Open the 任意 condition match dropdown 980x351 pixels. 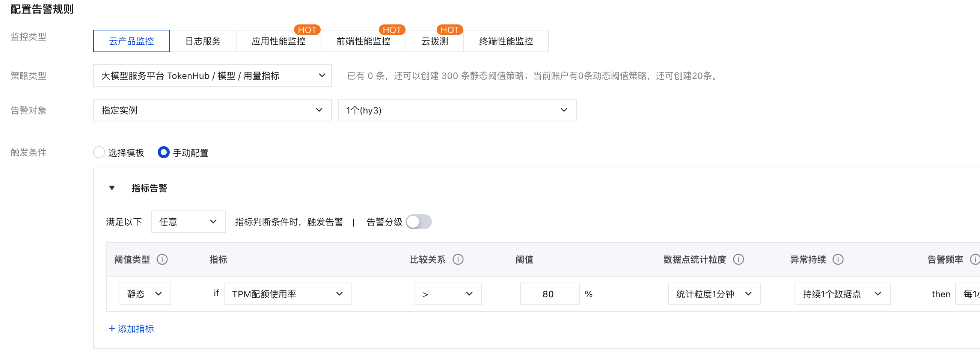[x=188, y=222]
